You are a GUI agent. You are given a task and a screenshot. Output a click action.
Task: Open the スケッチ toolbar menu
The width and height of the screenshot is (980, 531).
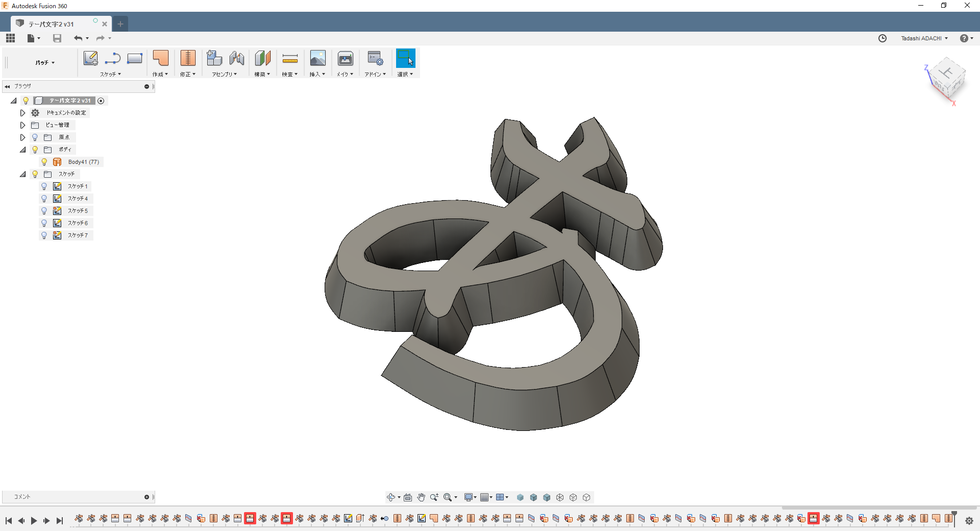click(110, 75)
